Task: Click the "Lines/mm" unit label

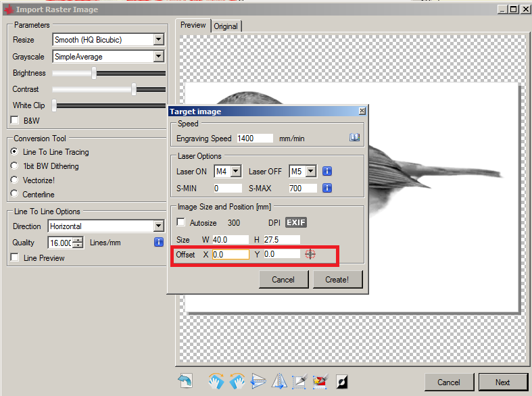Action: click(105, 243)
